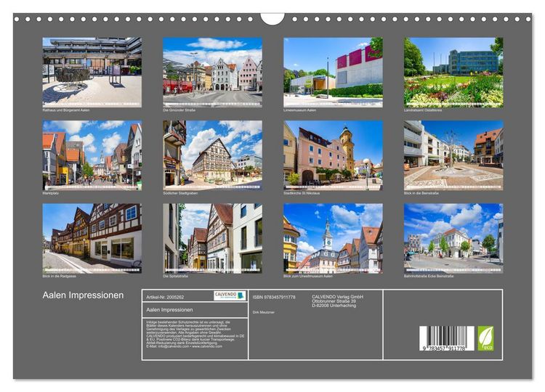This screenshot has width=545, height=392.
Task: Click the barcode image
Action: 447,338
